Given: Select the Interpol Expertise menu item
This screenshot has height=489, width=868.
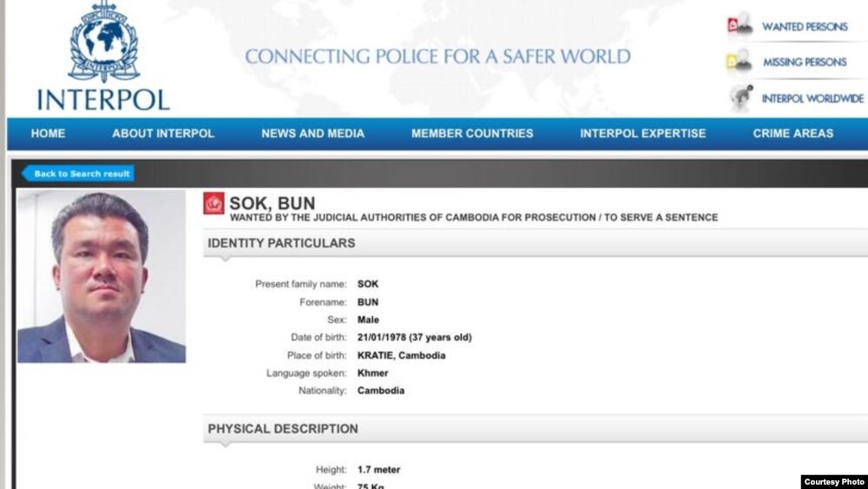Looking at the screenshot, I should point(642,134).
